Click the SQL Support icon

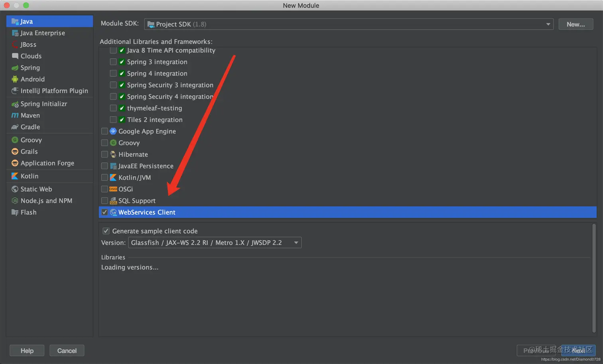pos(113,201)
